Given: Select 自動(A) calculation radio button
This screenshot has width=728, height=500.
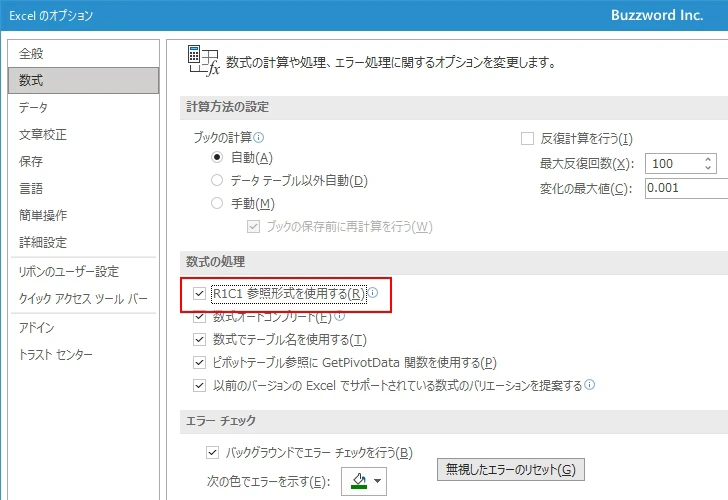Looking at the screenshot, I should tap(217, 157).
